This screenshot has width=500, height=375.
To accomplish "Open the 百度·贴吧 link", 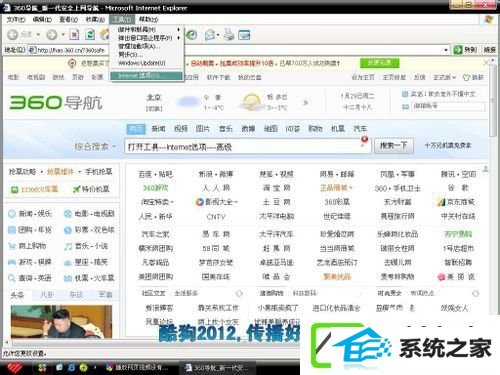I will coord(155,174).
